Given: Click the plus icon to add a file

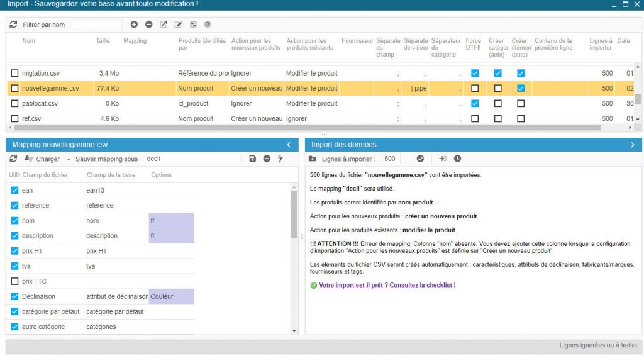Looking at the screenshot, I should tap(134, 25).
